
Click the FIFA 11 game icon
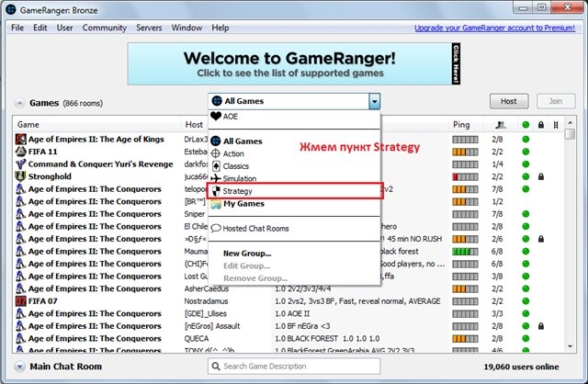pos(20,152)
